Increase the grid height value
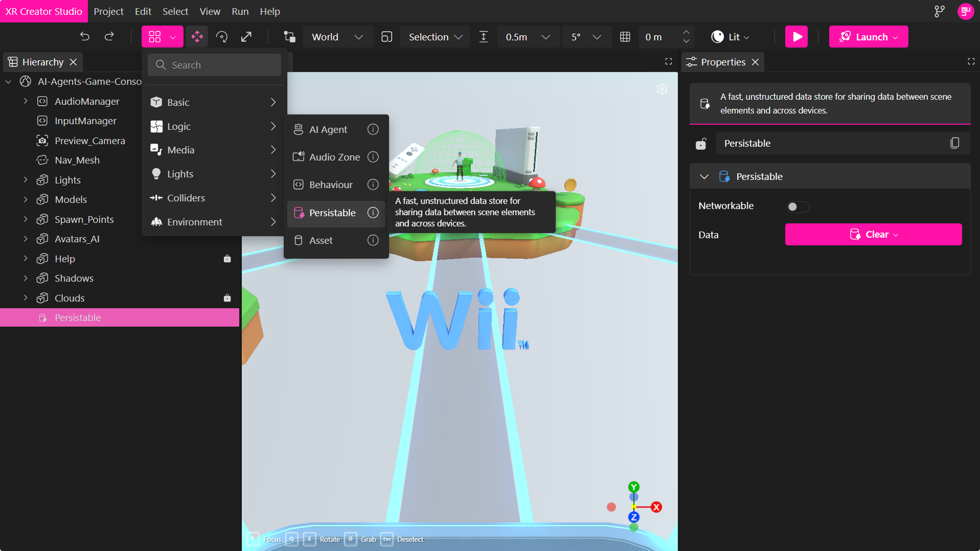980x551 pixels. tap(686, 32)
